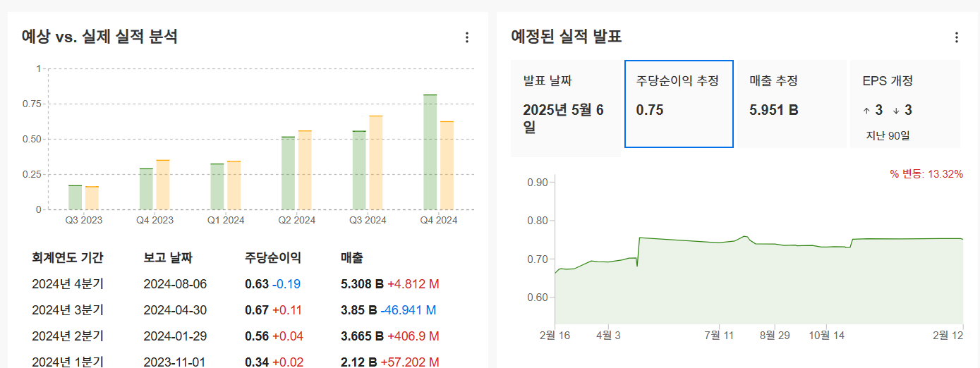The height and width of the screenshot is (368, 980).
Task: Click the Q4 2023 orange actual bar
Action: click(163, 185)
